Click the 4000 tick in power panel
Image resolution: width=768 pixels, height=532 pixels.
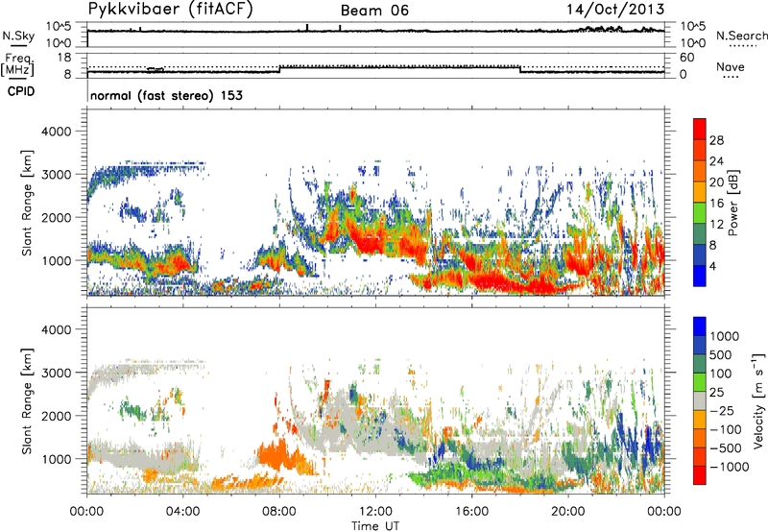pos(56,132)
